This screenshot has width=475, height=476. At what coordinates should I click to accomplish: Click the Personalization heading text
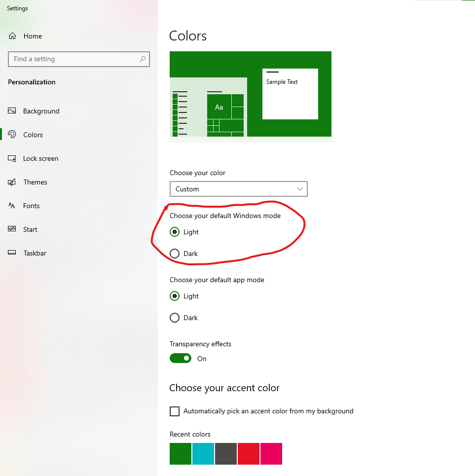32,82
